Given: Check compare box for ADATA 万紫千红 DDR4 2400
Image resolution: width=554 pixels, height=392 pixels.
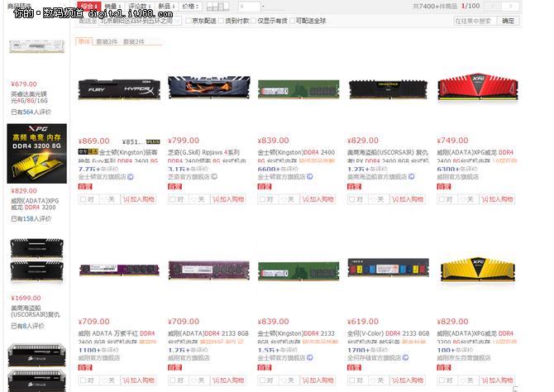Looking at the screenshot, I should 83,380.
